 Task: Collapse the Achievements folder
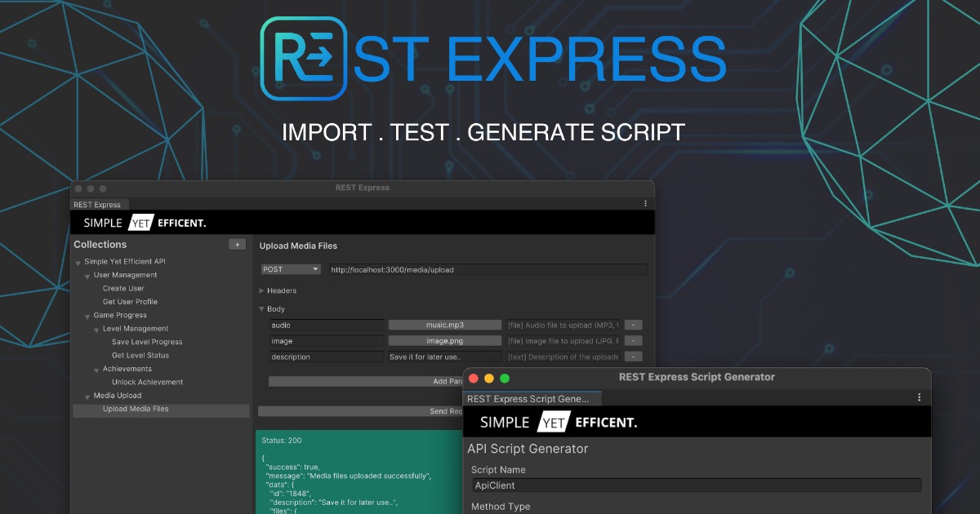96,370
